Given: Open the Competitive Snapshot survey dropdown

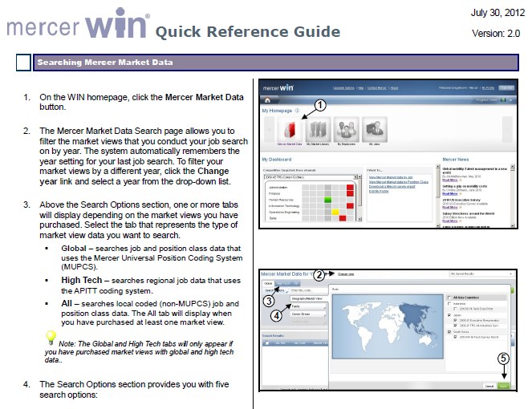Looking at the screenshot, I should 311,177.
